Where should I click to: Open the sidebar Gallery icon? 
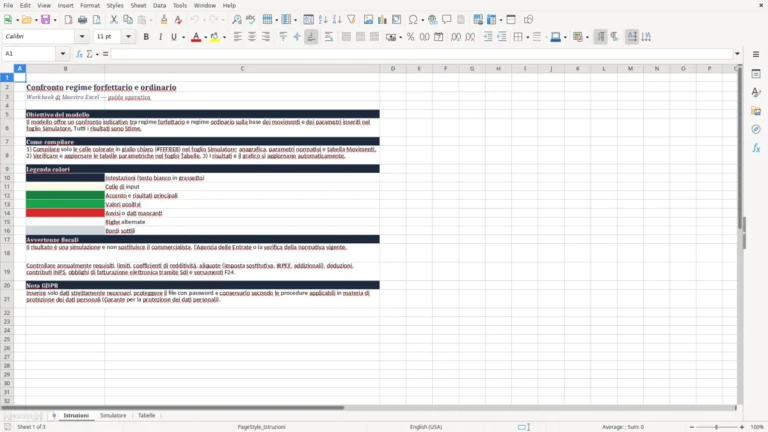pyautogui.click(x=756, y=111)
